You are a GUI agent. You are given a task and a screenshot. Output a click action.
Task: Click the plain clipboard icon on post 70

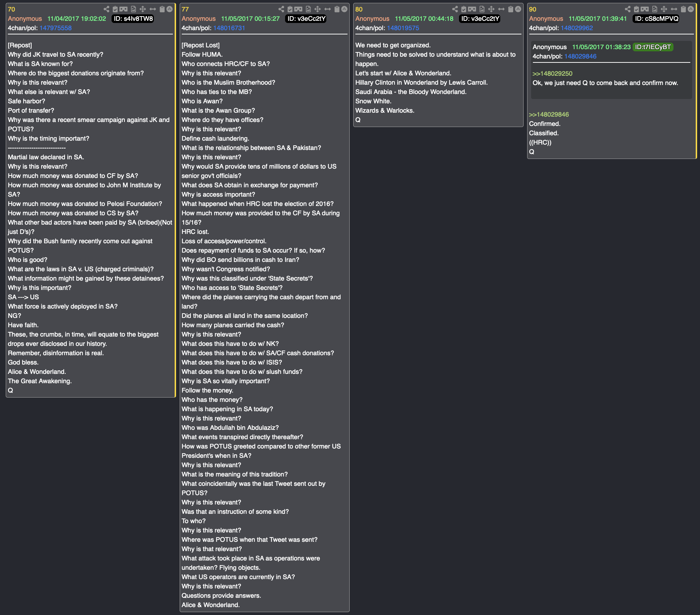tap(162, 9)
